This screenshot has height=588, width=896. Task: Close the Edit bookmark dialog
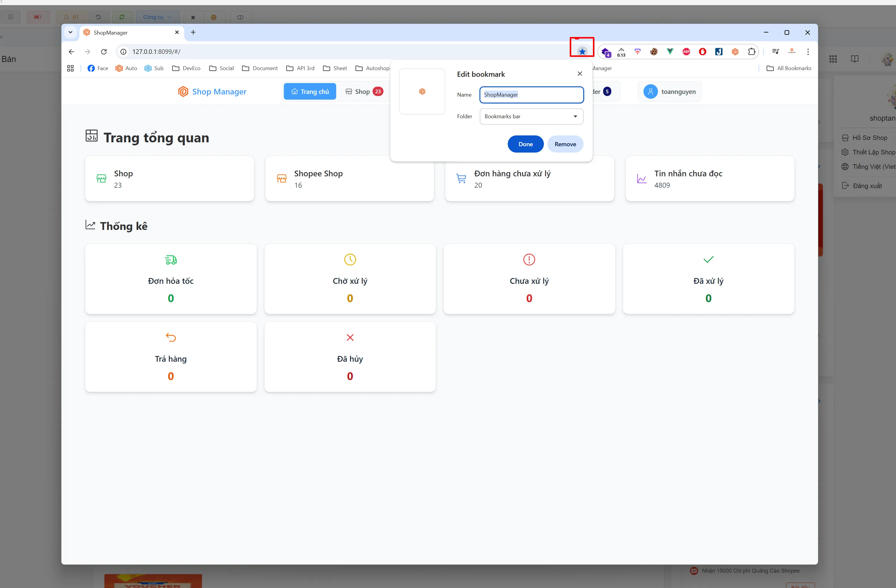(580, 73)
